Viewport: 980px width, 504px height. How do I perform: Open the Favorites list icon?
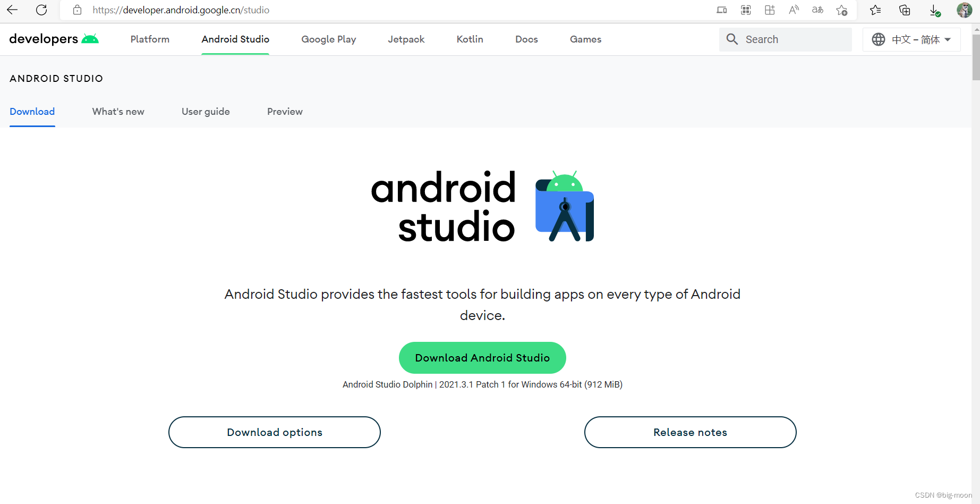(x=875, y=10)
